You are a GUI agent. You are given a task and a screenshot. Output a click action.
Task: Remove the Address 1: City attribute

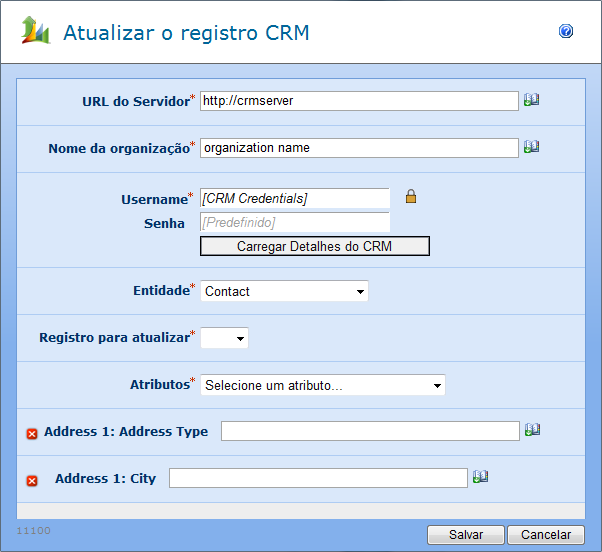(x=31, y=480)
